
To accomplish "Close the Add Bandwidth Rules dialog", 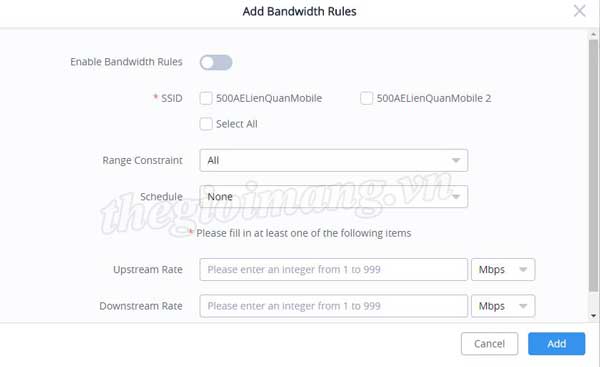I will [x=579, y=11].
